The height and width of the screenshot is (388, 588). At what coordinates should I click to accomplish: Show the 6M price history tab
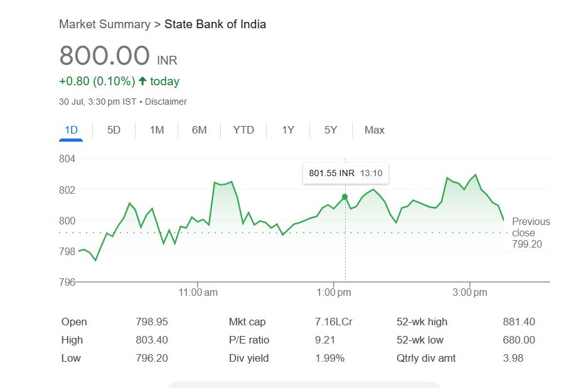tap(199, 130)
